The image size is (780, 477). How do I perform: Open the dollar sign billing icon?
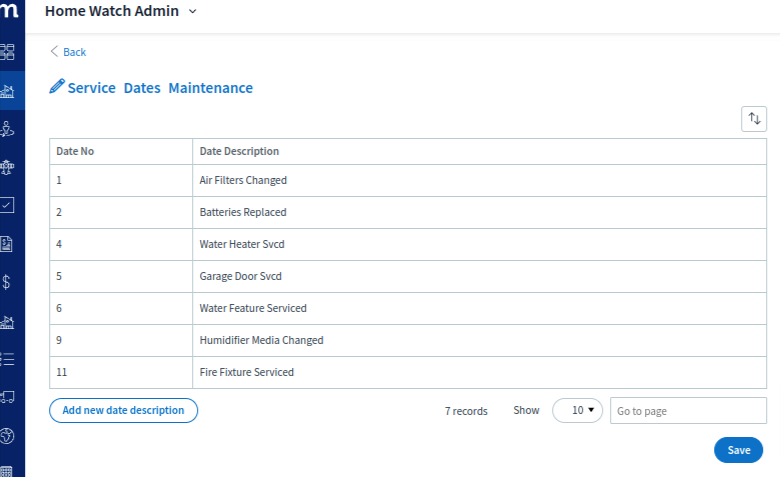(x=6, y=282)
